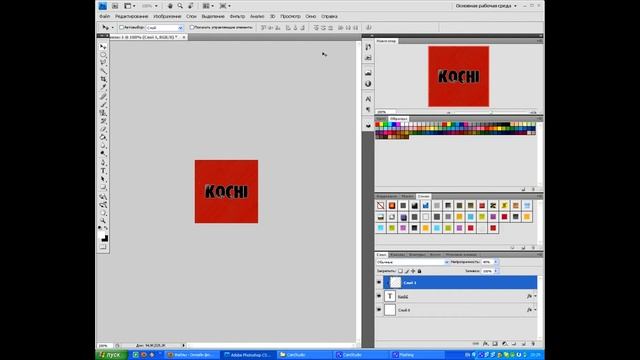Toggle lock image pixels brush icon
Viewport: 640px width, 360px height.
(x=407, y=271)
